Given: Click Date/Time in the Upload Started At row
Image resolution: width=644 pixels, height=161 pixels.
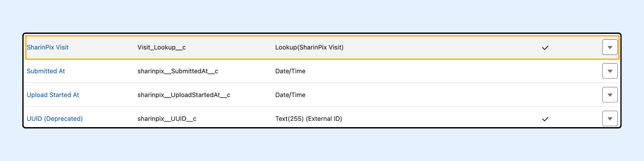Looking at the screenshot, I should coord(290,95).
